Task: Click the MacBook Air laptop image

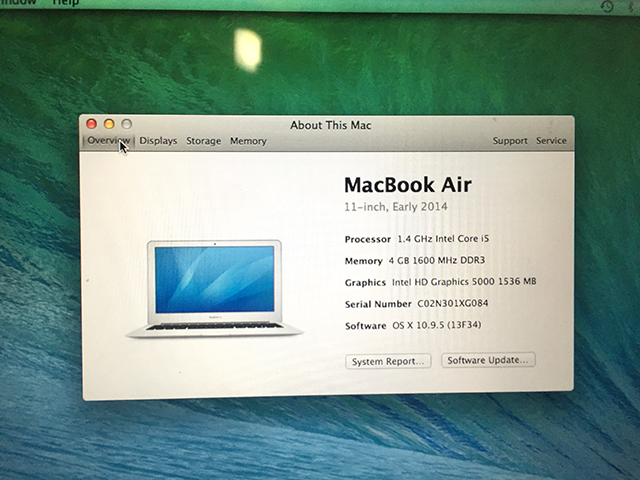Action: pos(215,289)
